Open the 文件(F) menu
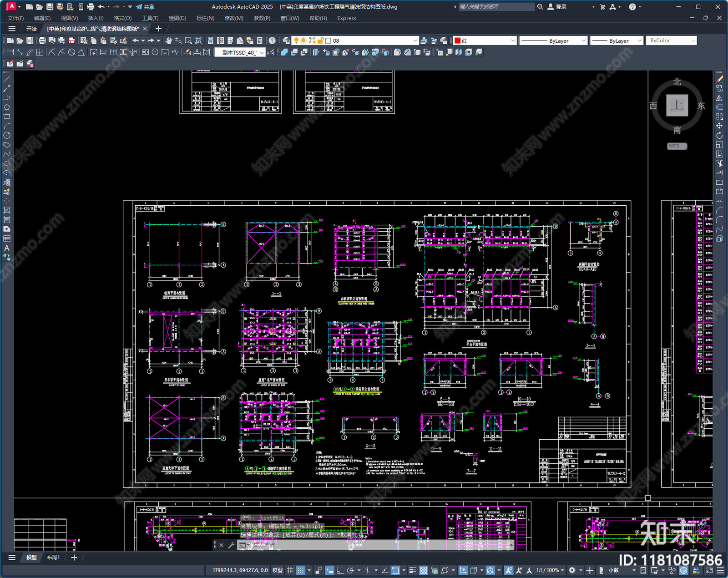Screen dimensions: 728x578 (15, 18)
